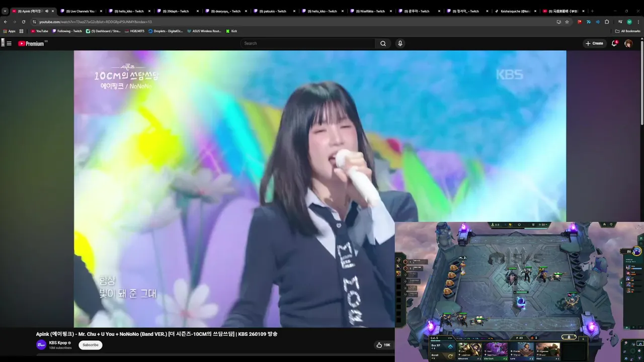Image resolution: width=644 pixels, height=362 pixels.
Task: Click the Buy XP button in the game
Action: 442,346
